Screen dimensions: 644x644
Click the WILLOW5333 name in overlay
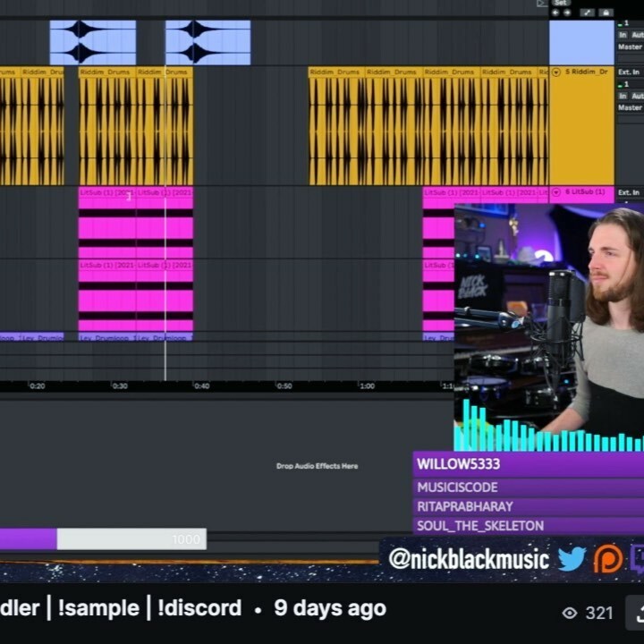(458, 464)
